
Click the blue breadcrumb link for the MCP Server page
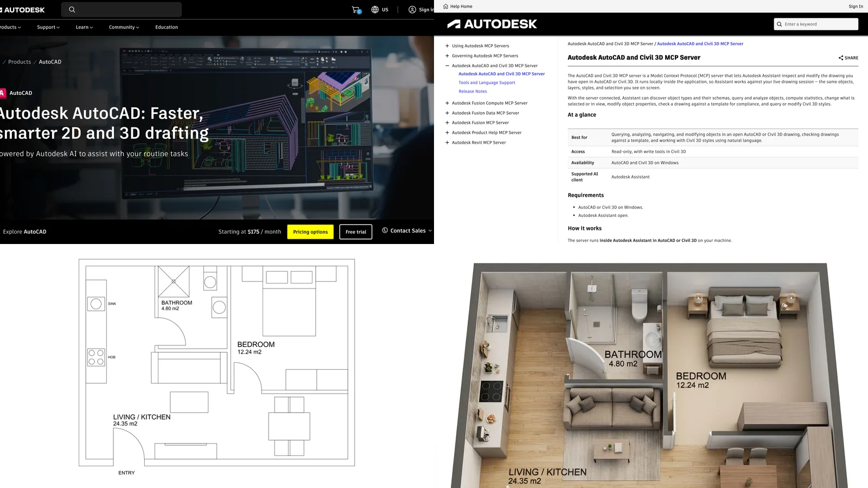point(700,44)
